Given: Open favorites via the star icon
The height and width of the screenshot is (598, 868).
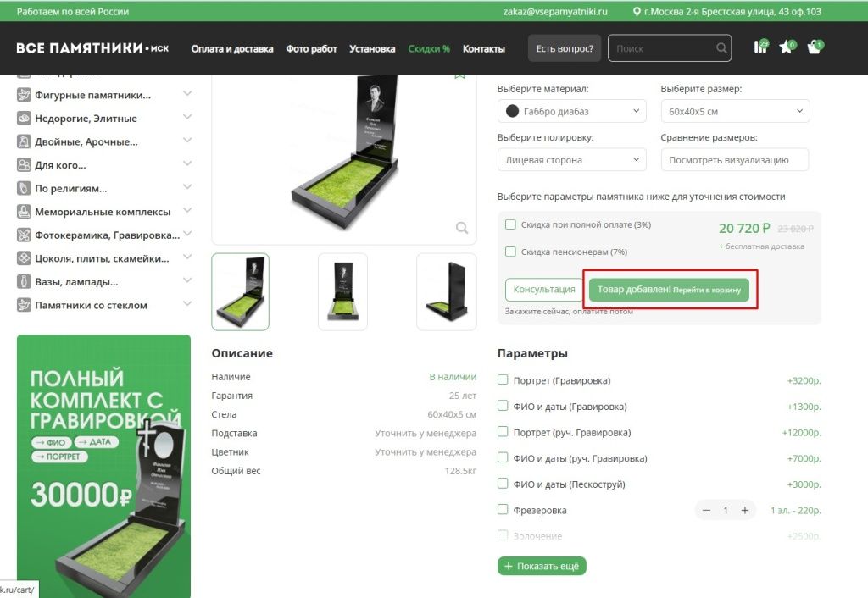Looking at the screenshot, I should click(x=786, y=48).
